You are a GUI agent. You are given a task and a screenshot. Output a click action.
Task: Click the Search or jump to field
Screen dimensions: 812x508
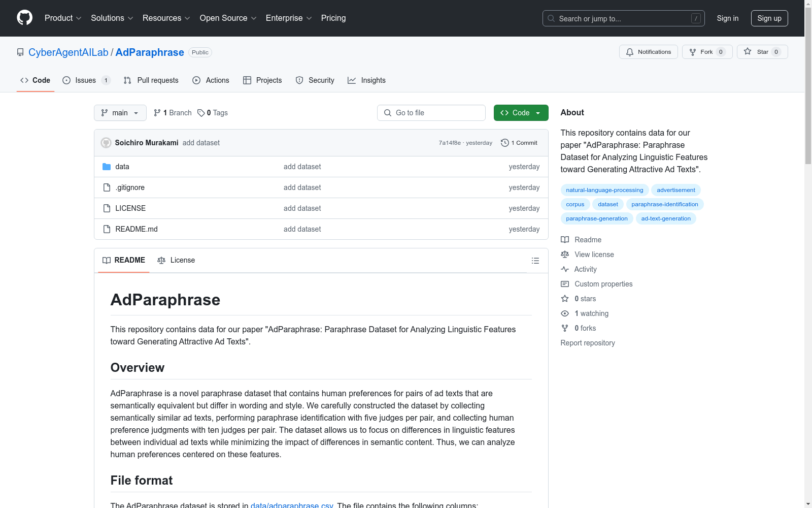coord(624,18)
